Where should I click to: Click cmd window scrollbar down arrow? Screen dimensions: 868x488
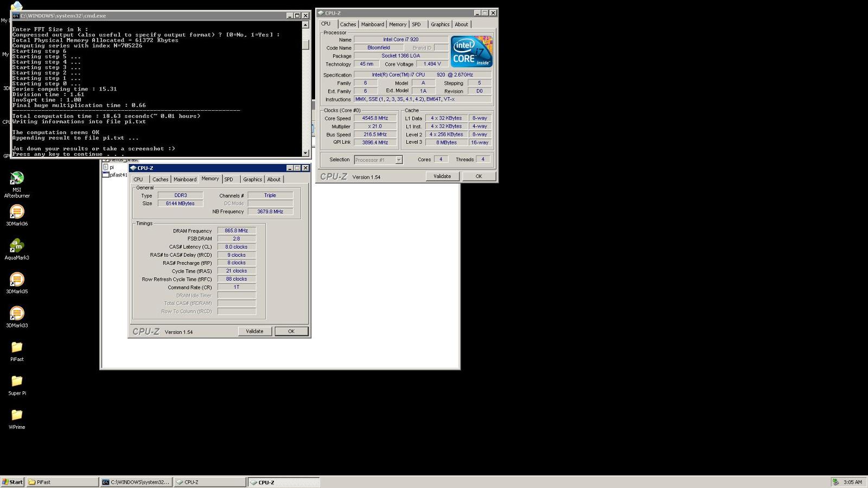point(305,153)
